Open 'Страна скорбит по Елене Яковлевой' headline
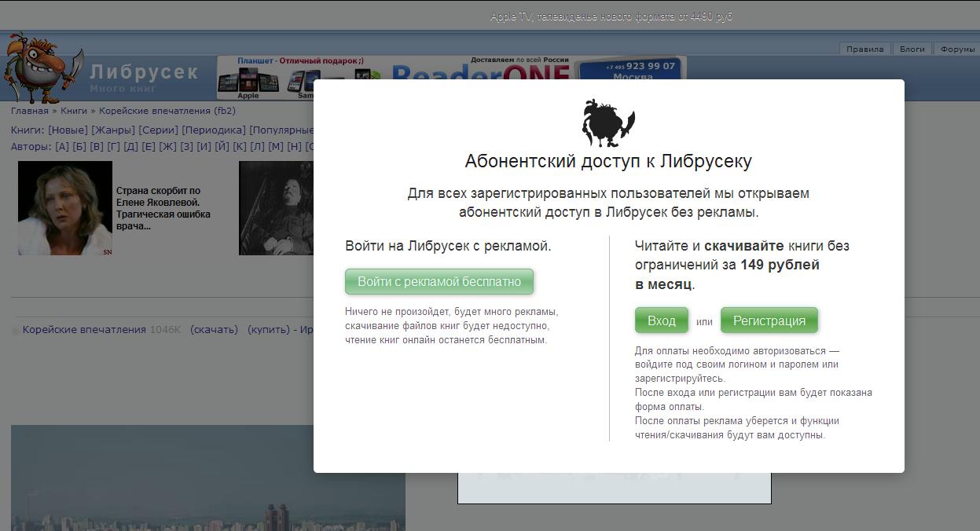This screenshot has width=980, height=531. (x=163, y=208)
